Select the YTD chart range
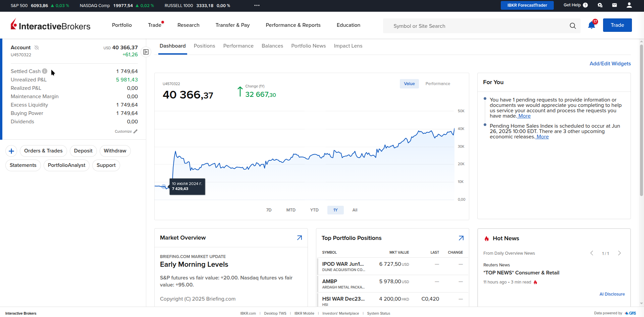 point(314,210)
